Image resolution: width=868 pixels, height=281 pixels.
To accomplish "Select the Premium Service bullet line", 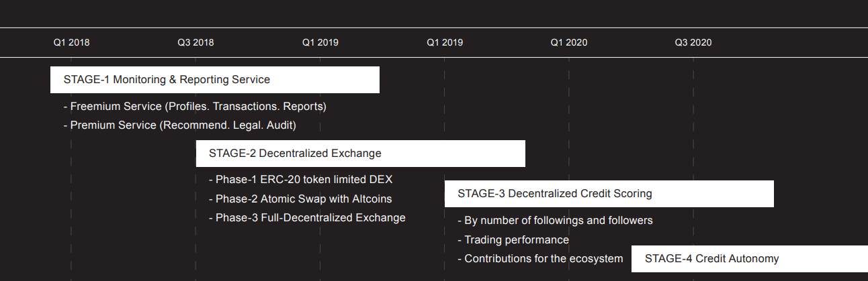I will click(179, 125).
